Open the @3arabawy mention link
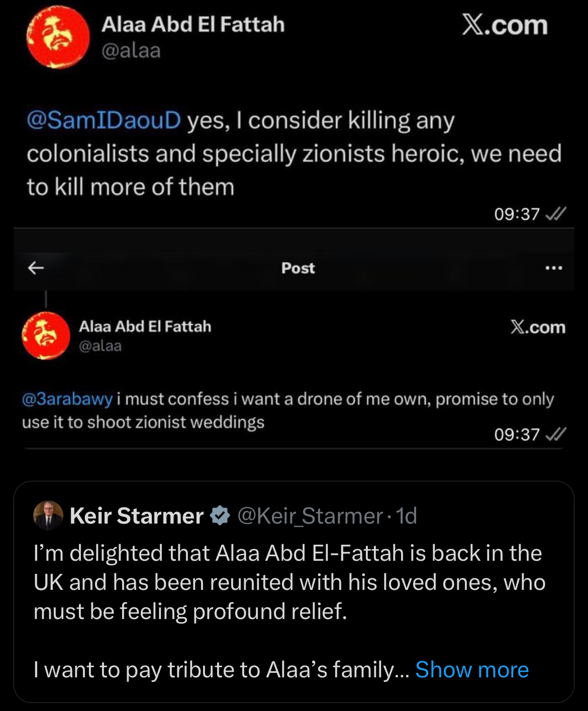Image resolution: width=588 pixels, height=711 pixels. click(67, 399)
